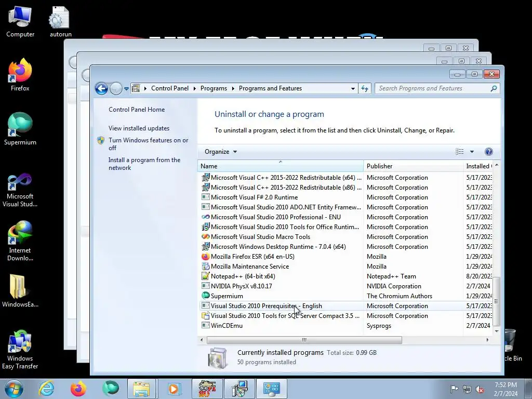Open the Action Center flag icon
The image size is (532, 399).
coord(454,389)
